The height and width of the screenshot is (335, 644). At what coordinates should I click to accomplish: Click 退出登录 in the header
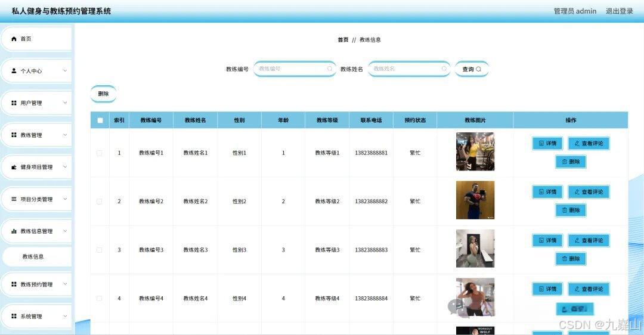pos(620,11)
